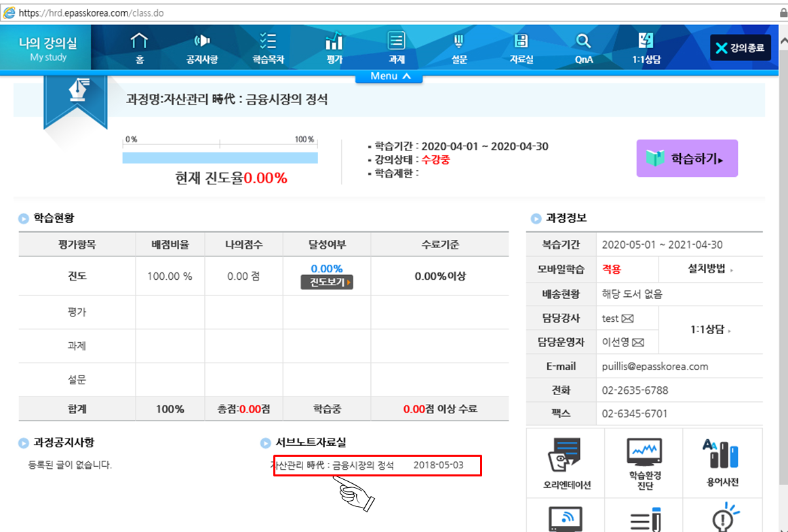788x532 pixels.
Task: Collapse the Menu bar toggle
Action: point(389,77)
